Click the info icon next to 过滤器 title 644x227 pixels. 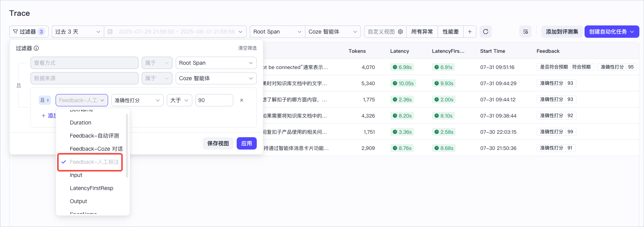click(x=36, y=48)
